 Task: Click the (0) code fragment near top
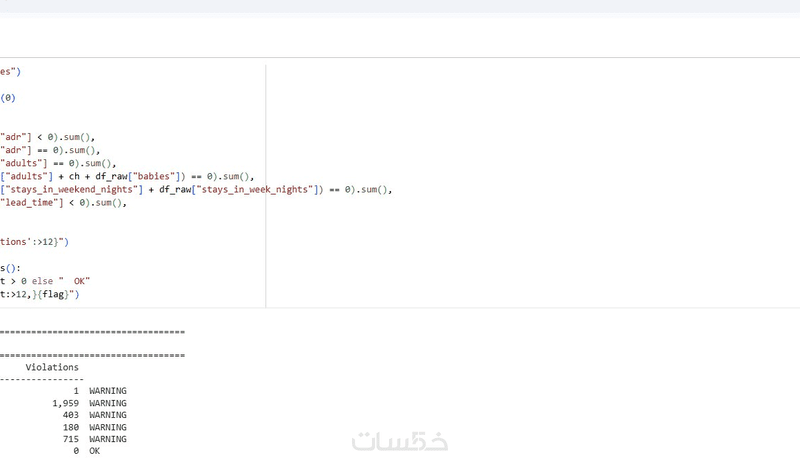pos(8,98)
